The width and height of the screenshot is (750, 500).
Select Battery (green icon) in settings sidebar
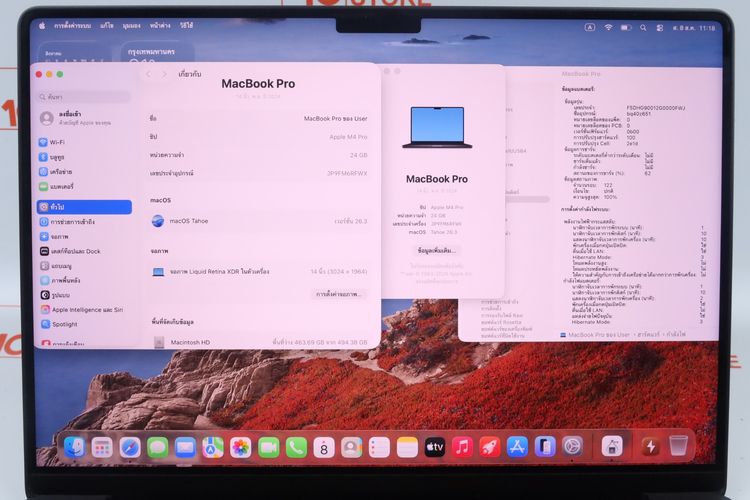[x=84, y=186]
